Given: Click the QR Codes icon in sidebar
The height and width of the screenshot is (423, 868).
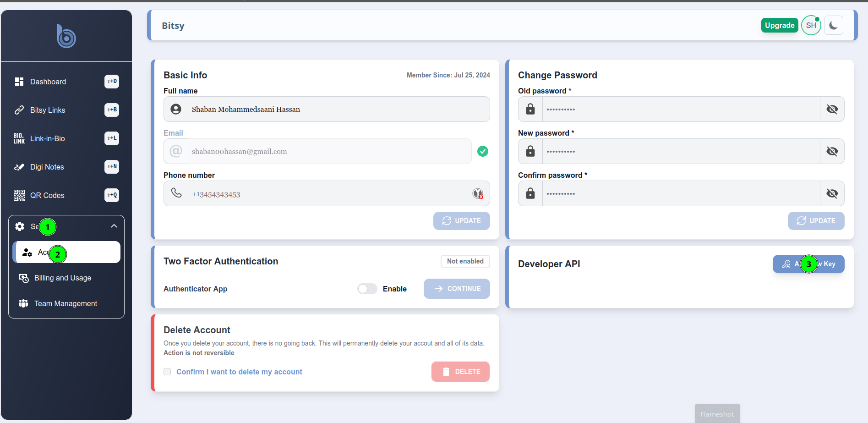Looking at the screenshot, I should (x=19, y=195).
